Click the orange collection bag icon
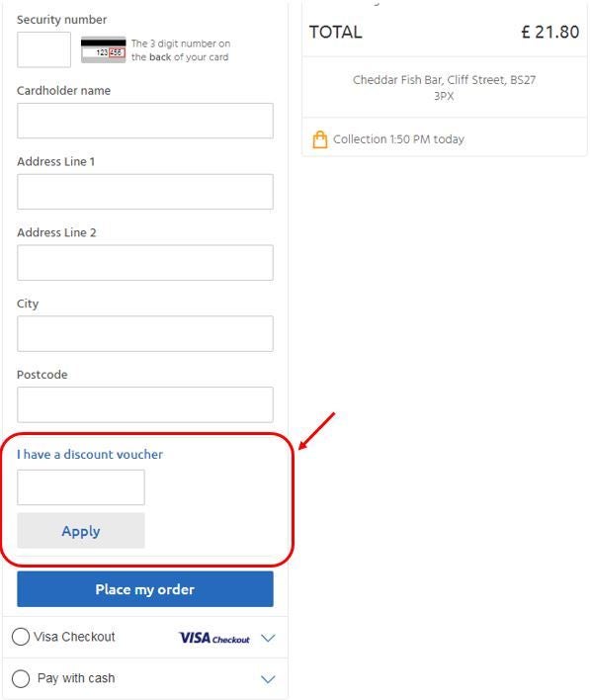 tap(319, 139)
